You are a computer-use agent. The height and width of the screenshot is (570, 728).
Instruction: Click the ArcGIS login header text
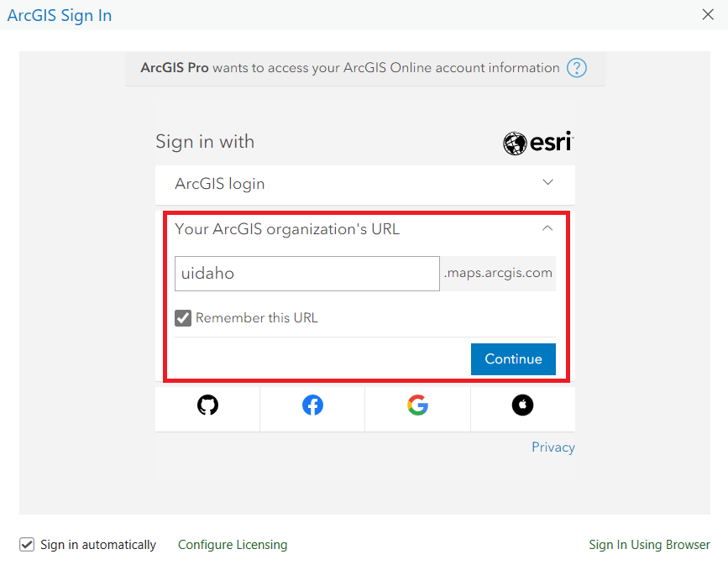(x=220, y=184)
